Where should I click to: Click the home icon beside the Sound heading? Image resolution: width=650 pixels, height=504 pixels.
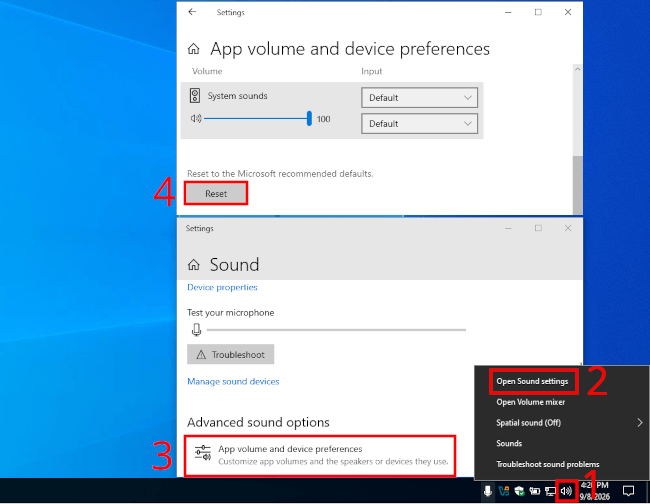coord(194,264)
